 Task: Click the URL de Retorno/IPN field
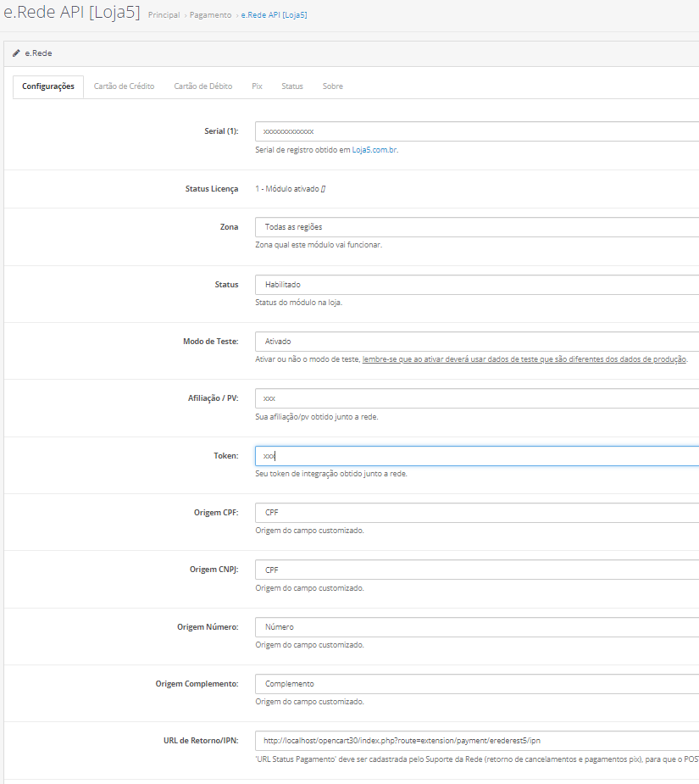477,741
